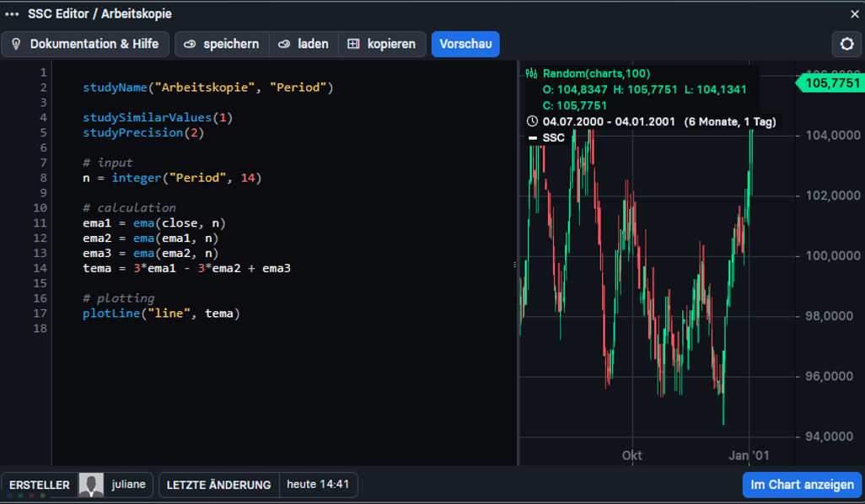Click the C: 105,7751 close value
The height and width of the screenshot is (504, 865).
pos(575,105)
